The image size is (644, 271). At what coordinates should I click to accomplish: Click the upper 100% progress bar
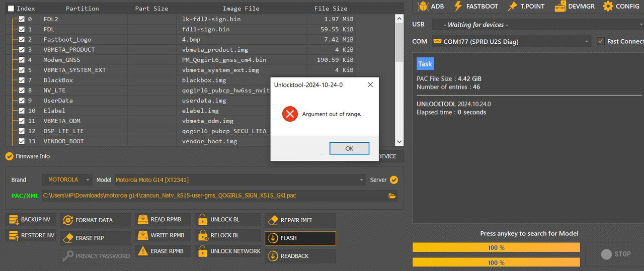pos(496,247)
